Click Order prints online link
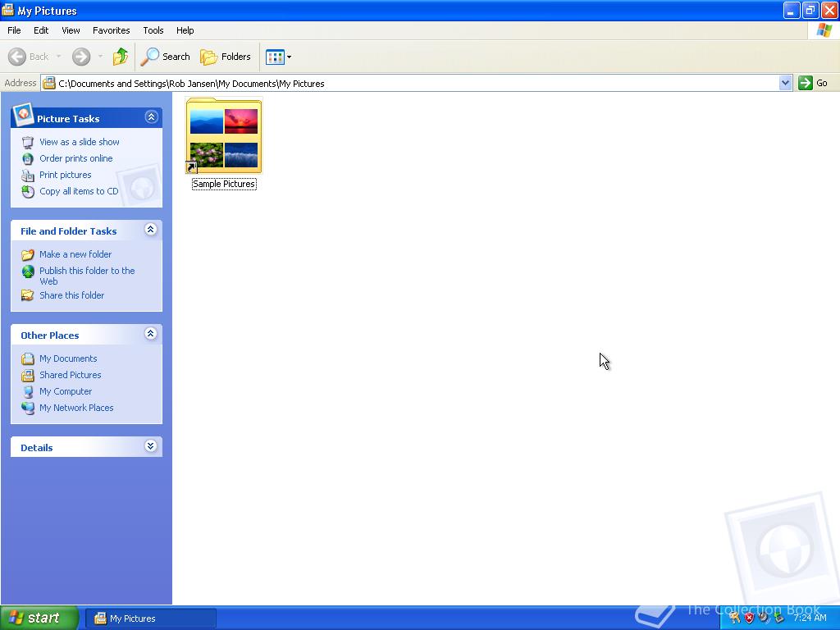Screen dimensions: 840x630 76,158
